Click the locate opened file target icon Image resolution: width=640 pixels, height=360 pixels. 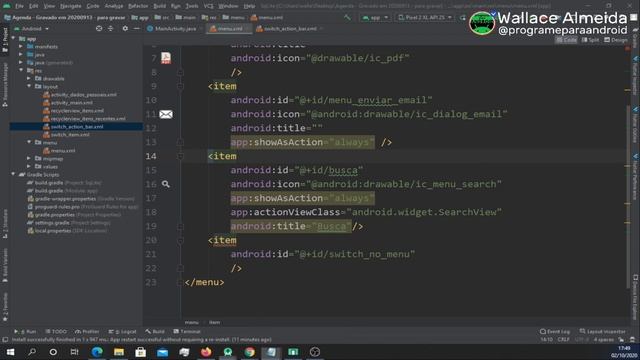99,29
